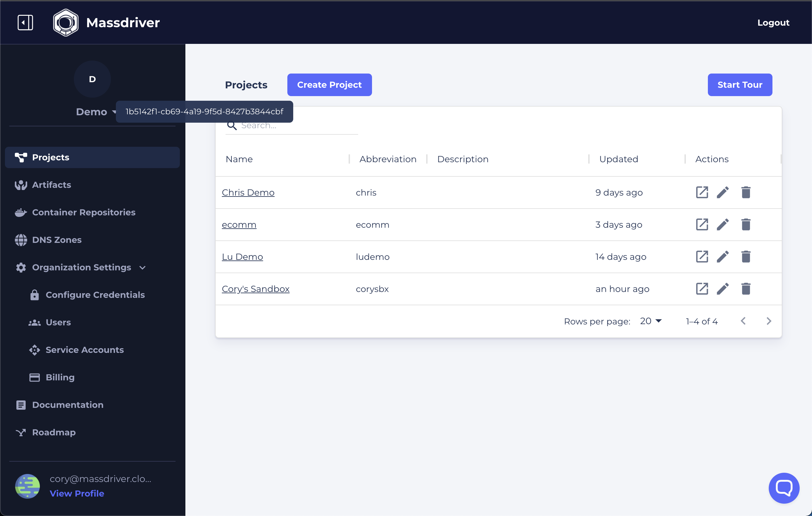
Task: Open the Rows per page dropdown
Action: click(x=650, y=321)
